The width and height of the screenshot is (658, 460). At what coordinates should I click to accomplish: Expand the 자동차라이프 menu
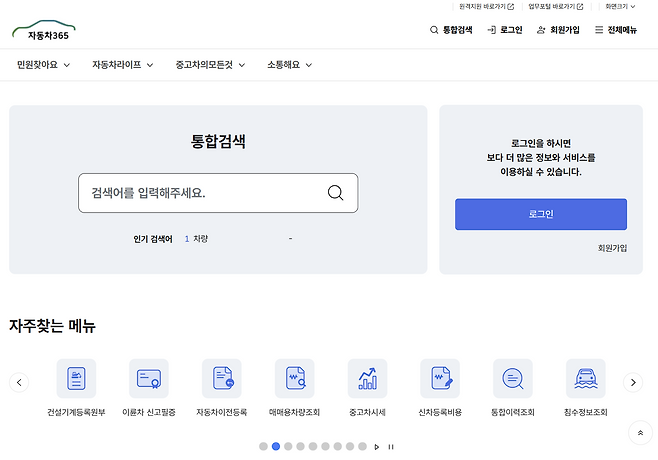(x=122, y=65)
